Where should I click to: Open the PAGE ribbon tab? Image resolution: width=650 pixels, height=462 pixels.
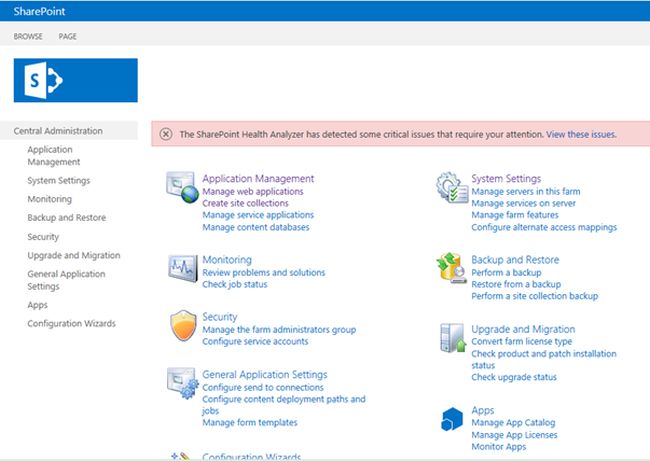point(68,36)
